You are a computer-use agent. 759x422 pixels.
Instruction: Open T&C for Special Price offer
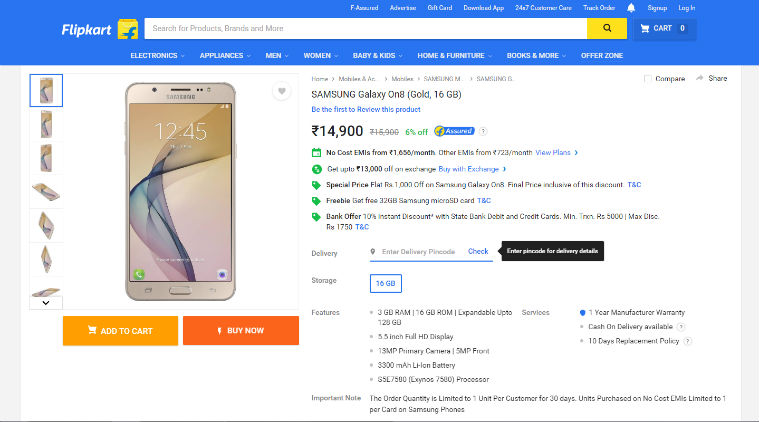point(634,185)
